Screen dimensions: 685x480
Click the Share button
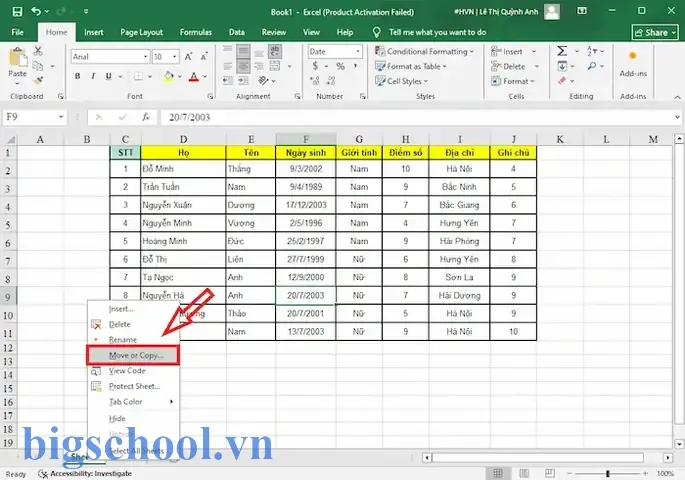655,32
